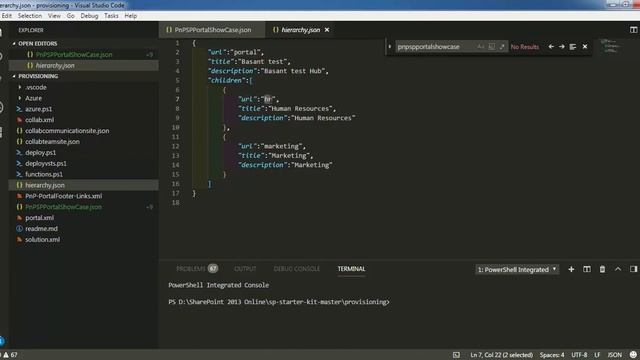The image size is (640, 360).
Task: Go to previous find match arrow
Action: coord(551,47)
